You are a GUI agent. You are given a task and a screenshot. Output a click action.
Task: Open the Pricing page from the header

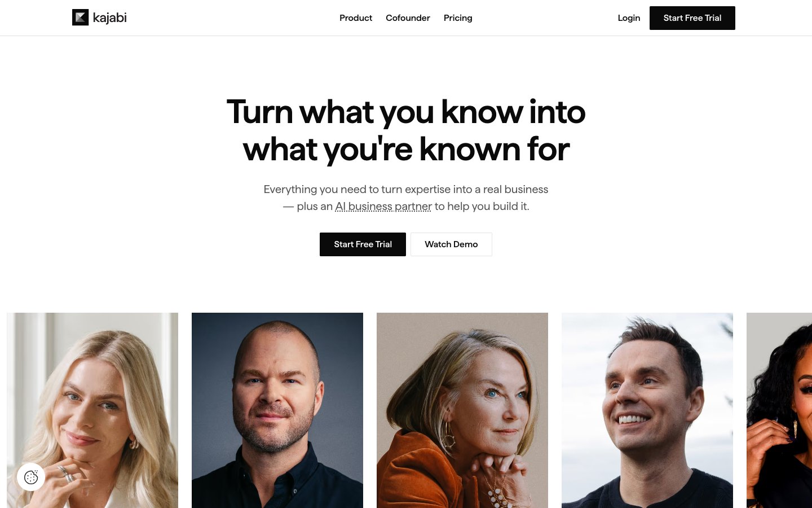click(x=458, y=18)
